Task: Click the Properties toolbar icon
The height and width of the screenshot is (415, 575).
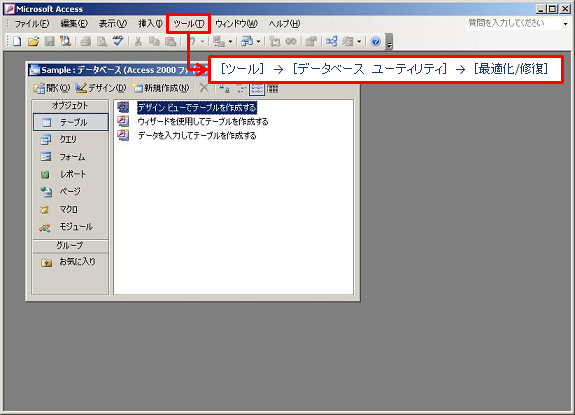Action: coord(311,41)
